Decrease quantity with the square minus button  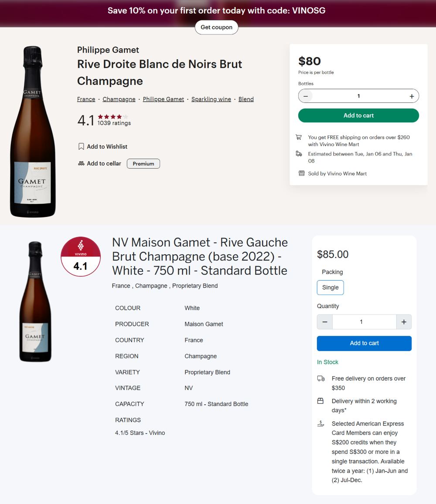click(x=325, y=322)
